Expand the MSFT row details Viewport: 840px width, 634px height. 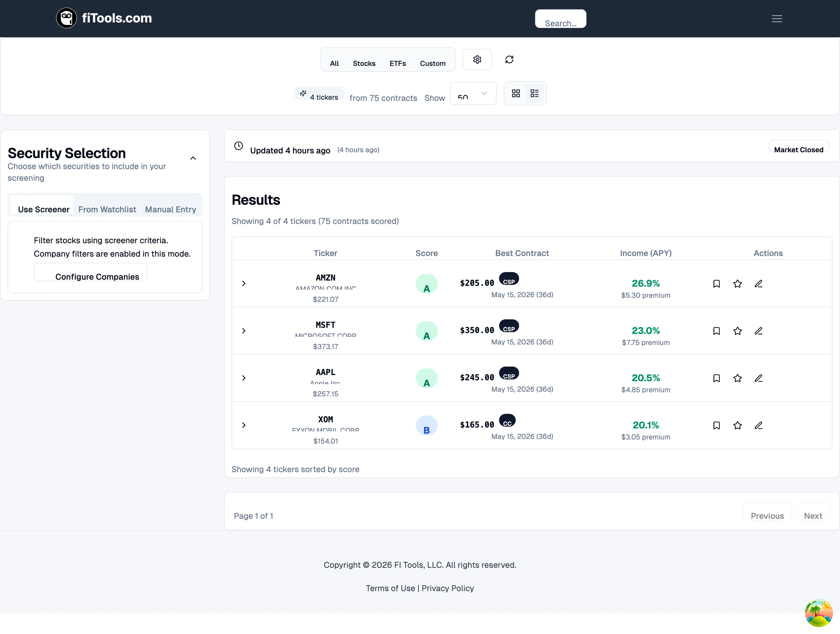pyautogui.click(x=244, y=331)
